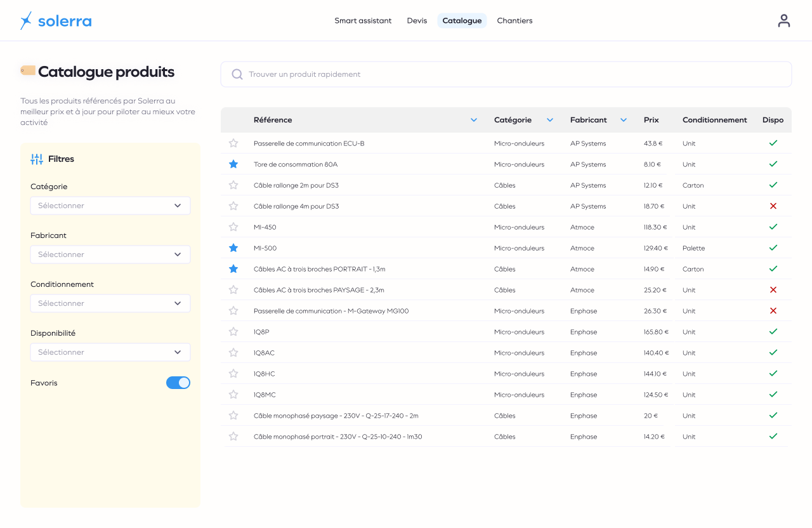This screenshot has width=812, height=528.
Task: Open the Fabricant filter dropdown
Action: (x=110, y=254)
